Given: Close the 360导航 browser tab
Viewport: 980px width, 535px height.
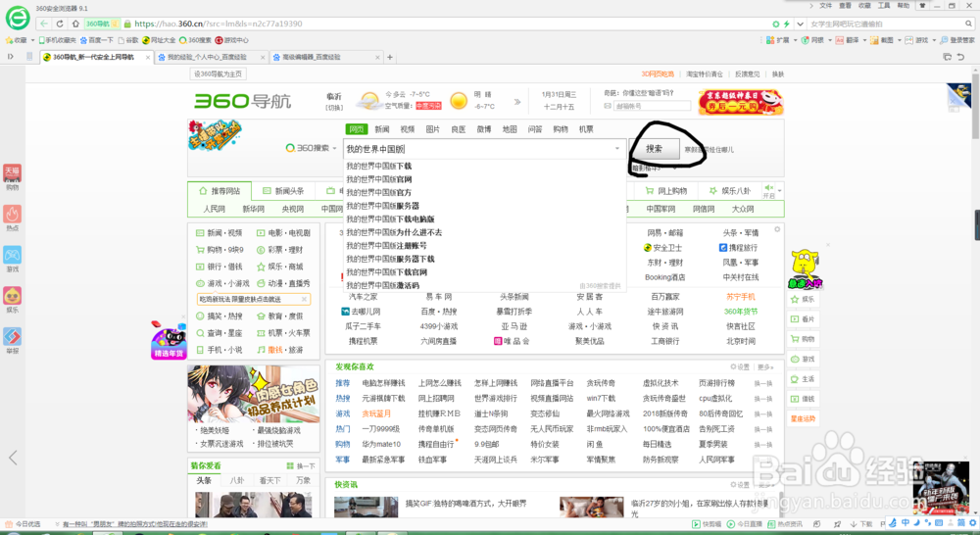Looking at the screenshot, I should pyautogui.click(x=148, y=57).
